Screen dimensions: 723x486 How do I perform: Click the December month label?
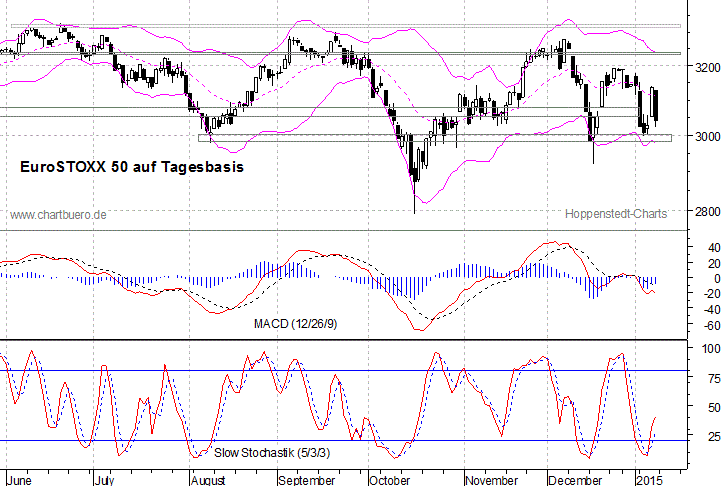pyautogui.click(x=575, y=480)
